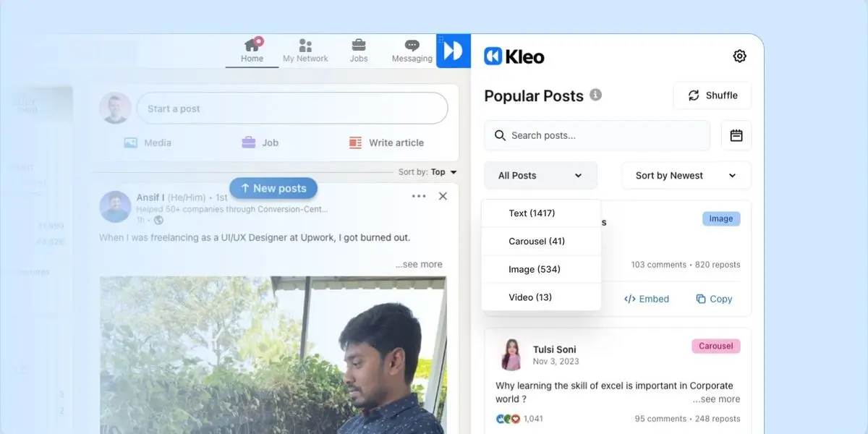Image resolution: width=868 pixels, height=434 pixels.
Task: Click Write article option
Action: 386,142
